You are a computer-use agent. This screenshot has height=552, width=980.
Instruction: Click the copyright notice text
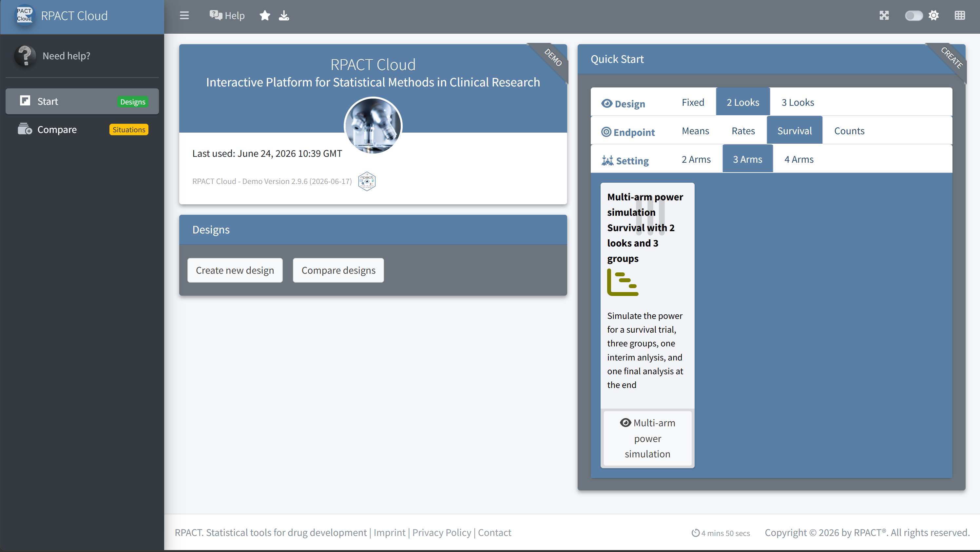867,532
